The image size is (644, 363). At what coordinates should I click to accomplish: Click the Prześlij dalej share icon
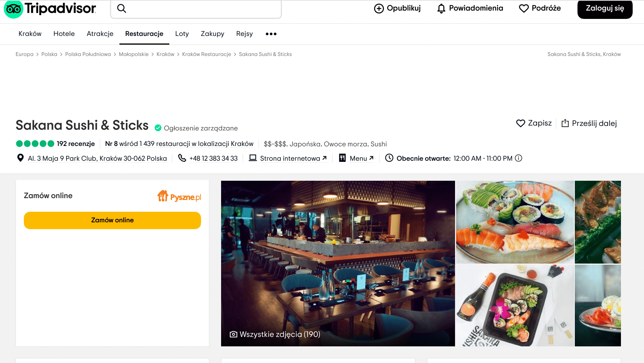click(565, 123)
